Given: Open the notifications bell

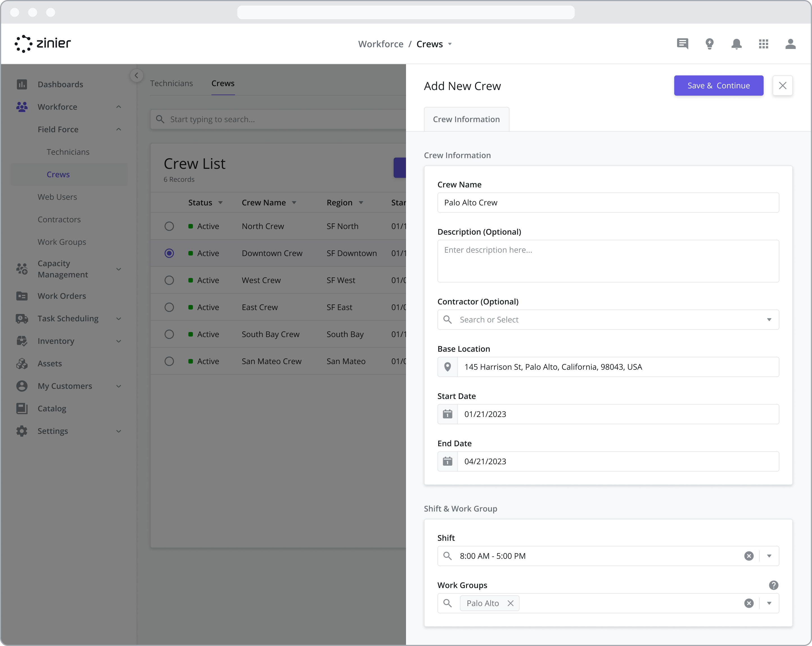Looking at the screenshot, I should 736,44.
